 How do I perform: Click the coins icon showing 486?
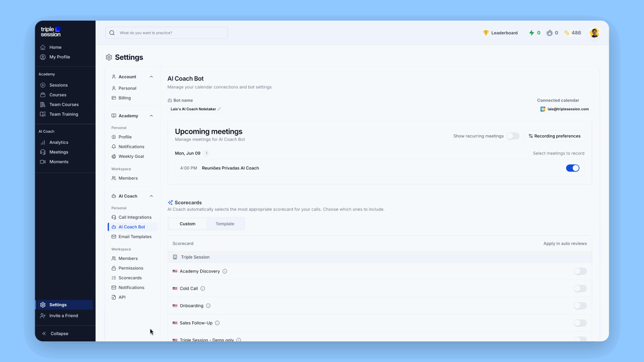click(x=567, y=33)
